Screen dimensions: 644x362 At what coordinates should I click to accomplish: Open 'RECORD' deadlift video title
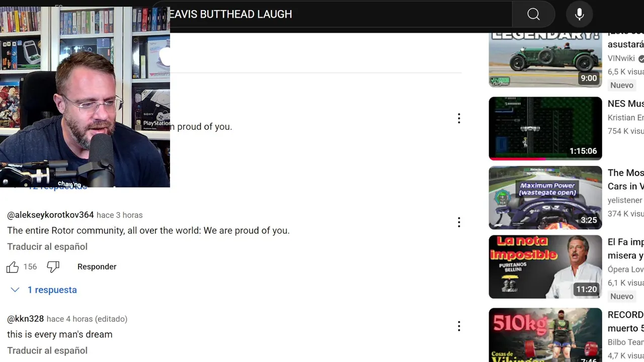point(626,322)
